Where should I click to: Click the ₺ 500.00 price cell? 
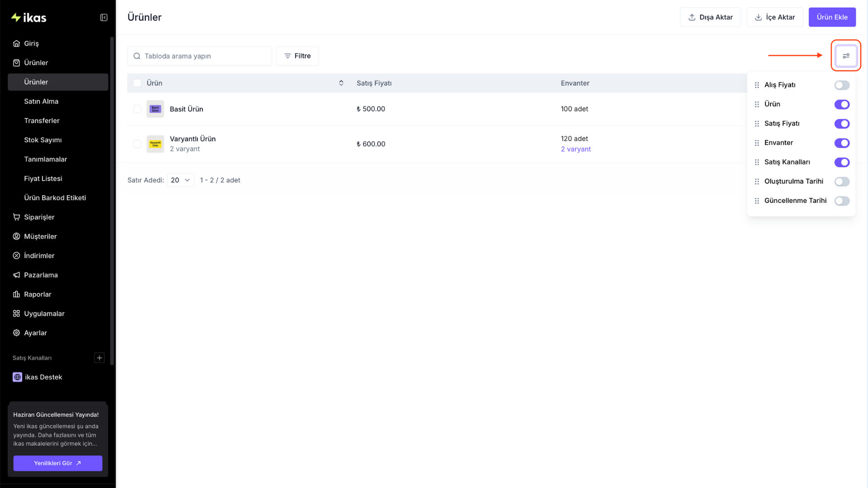371,109
